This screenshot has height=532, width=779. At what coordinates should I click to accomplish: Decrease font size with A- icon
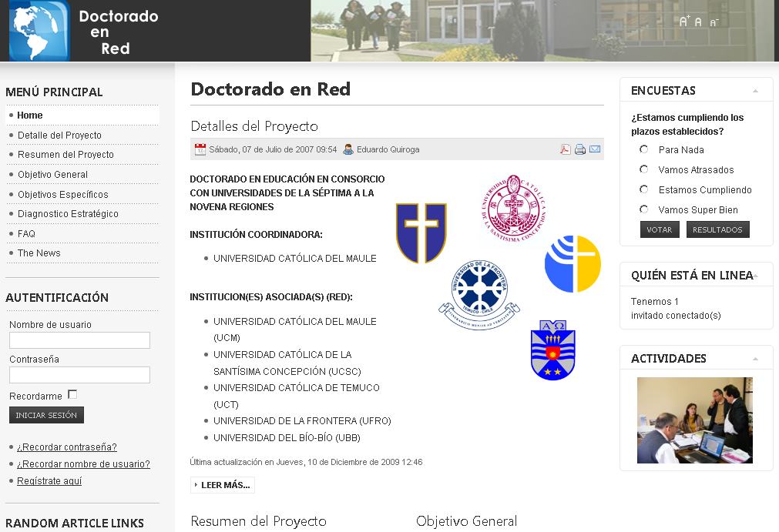click(714, 22)
